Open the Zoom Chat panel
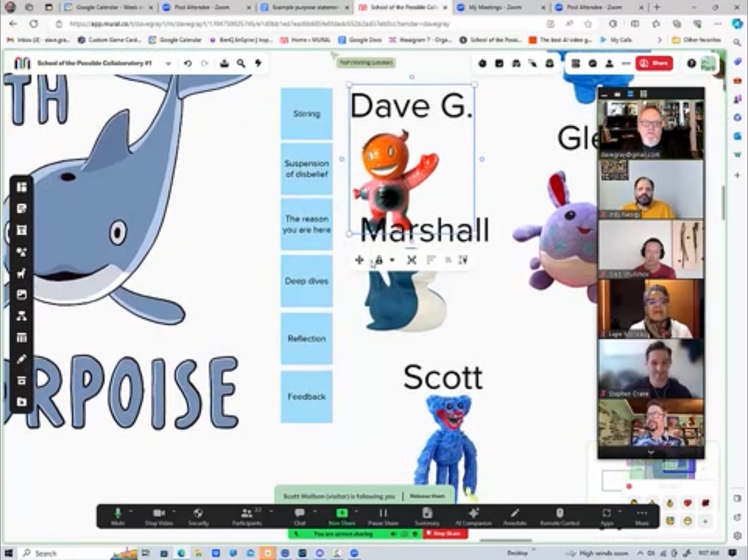The height and width of the screenshot is (560, 748). [x=299, y=516]
